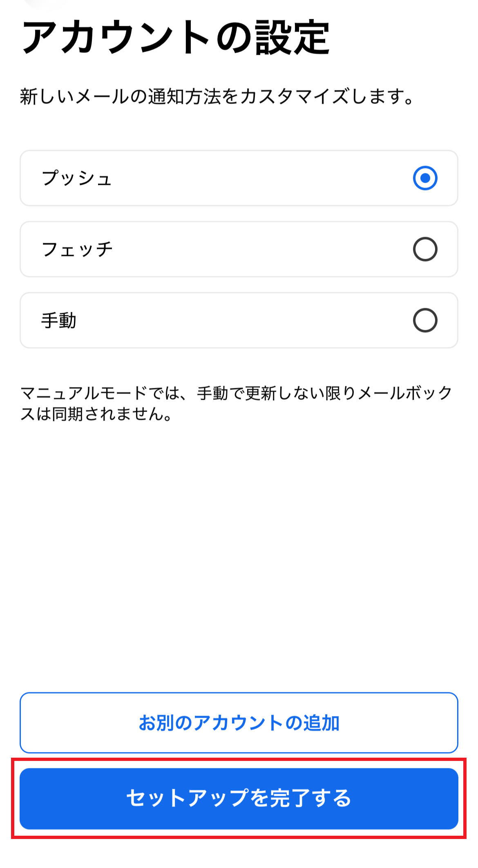Image resolution: width=478 pixels, height=868 pixels.
Task: Select the フェッチ radio button
Action: click(x=425, y=249)
